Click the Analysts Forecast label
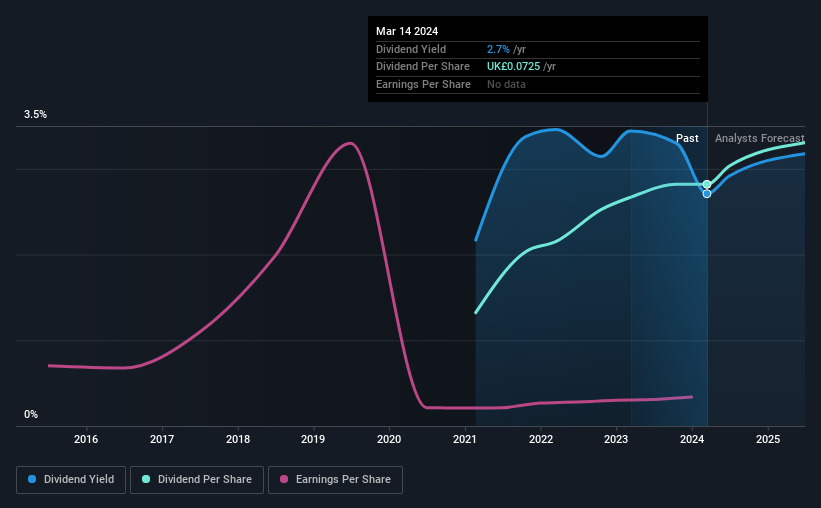This screenshot has width=821, height=508. (x=760, y=138)
